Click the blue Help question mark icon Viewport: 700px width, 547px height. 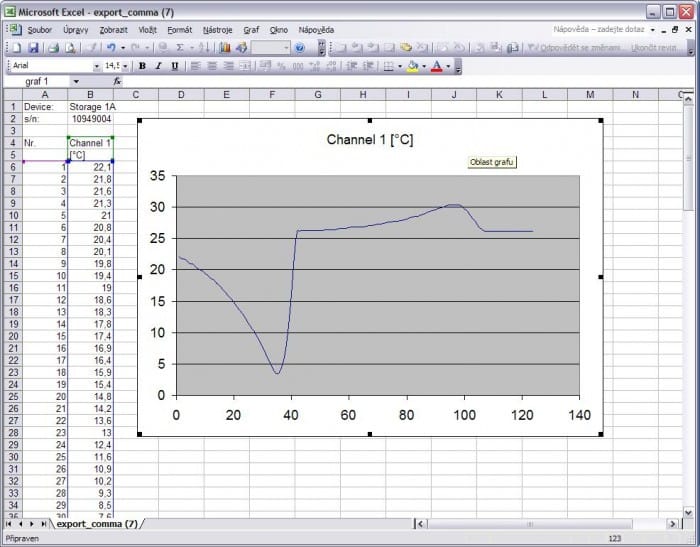(299, 47)
